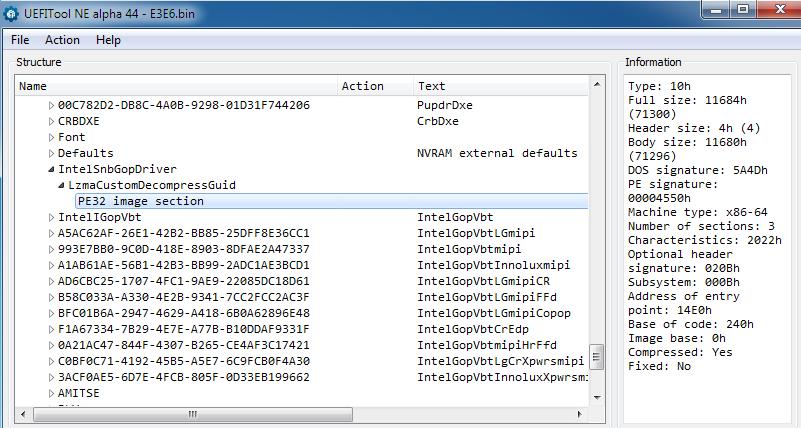The width and height of the screenshot is (801, 428).
Task: Select GUID BFC01B6A-2947-4629-A418-6B0A62896E48 row
Action: [x=183, y=313]
